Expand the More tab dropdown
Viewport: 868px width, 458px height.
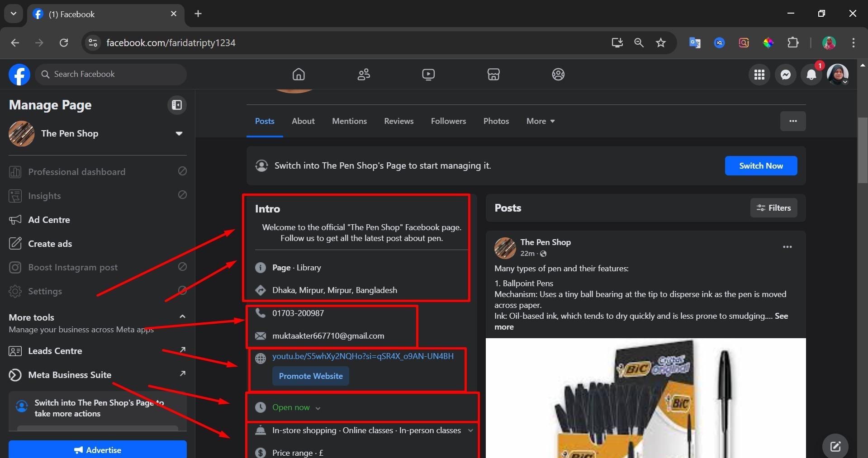pos(541,121)
